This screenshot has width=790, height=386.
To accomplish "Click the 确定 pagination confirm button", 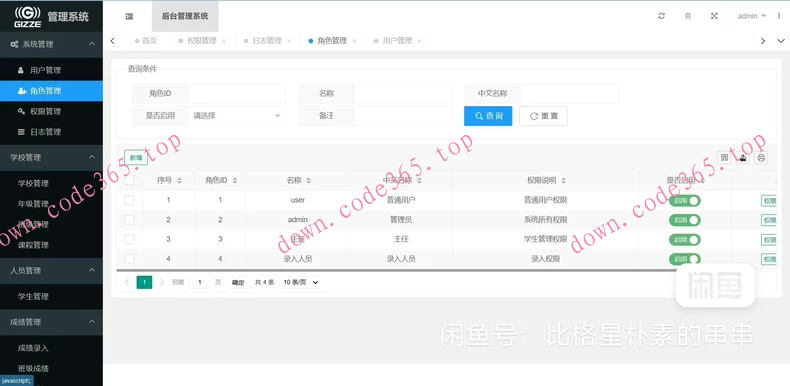I will 238,283.
